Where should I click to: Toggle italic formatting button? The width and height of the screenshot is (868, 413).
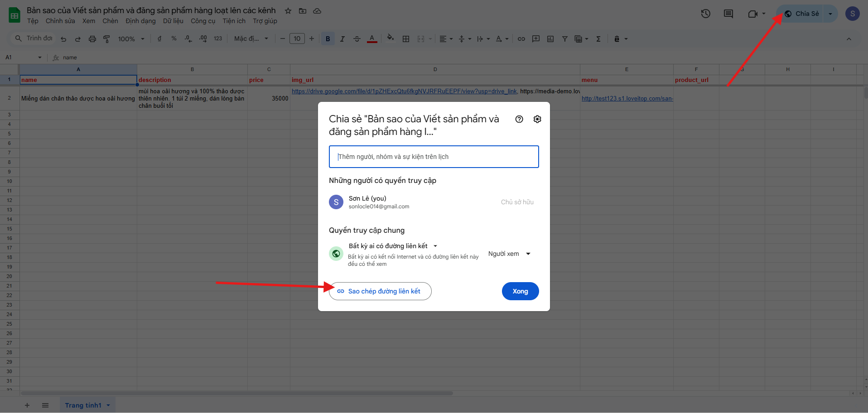342,39
